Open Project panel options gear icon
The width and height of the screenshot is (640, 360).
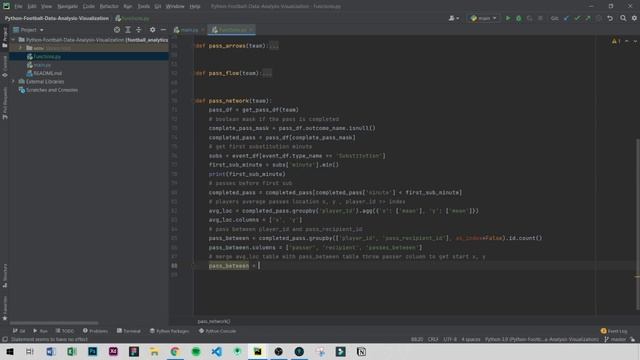[x=152, y=30]
